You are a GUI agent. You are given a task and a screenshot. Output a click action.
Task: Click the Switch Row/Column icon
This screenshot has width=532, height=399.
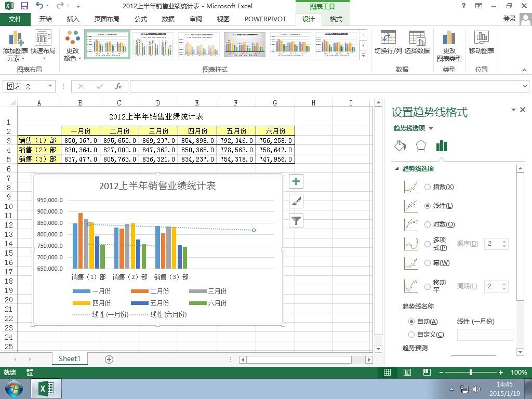(388, 43)
